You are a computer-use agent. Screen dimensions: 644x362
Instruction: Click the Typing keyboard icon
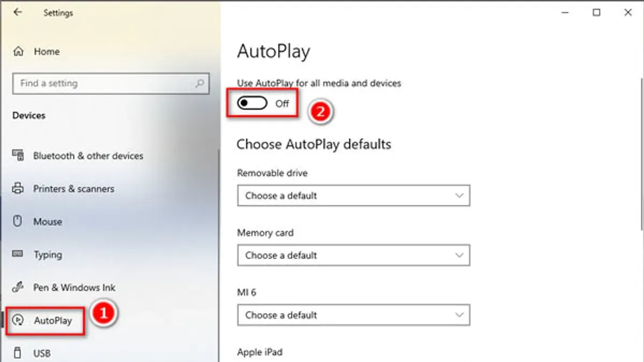[18, 254]
